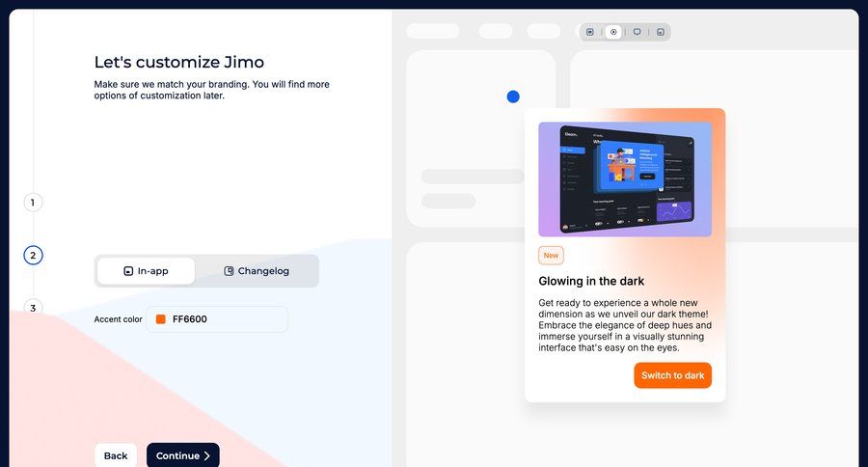Viewport: 868px width, 467px height.
Task: Click the Let's customize Jimo heading
Action: click(x=178, y=62)
